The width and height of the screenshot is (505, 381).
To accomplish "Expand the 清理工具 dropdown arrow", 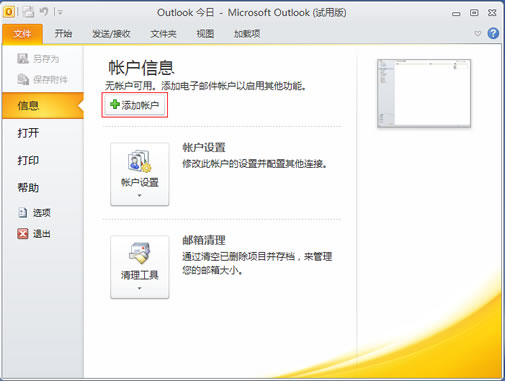I will point(140,288).
